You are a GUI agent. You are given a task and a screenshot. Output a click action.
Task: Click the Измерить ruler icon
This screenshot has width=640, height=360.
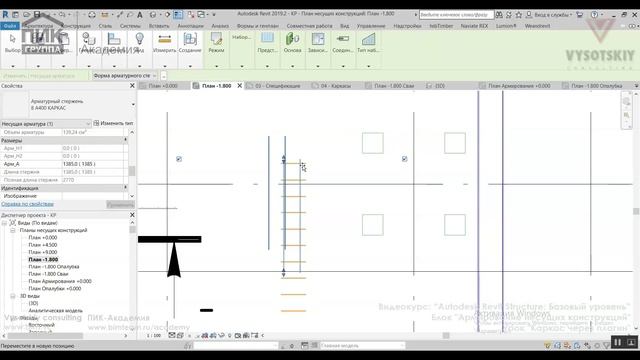[x=164, y=39]
